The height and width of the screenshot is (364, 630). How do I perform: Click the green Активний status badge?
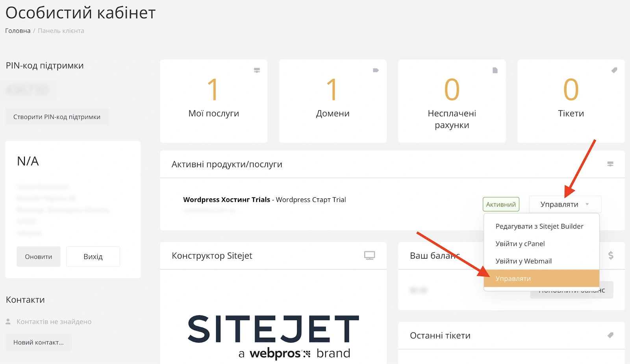(x=501, y=204)
